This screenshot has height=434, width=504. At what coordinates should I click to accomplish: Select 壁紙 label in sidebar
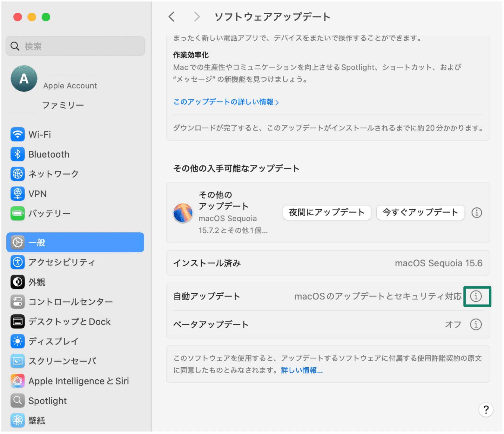[37, 420]
